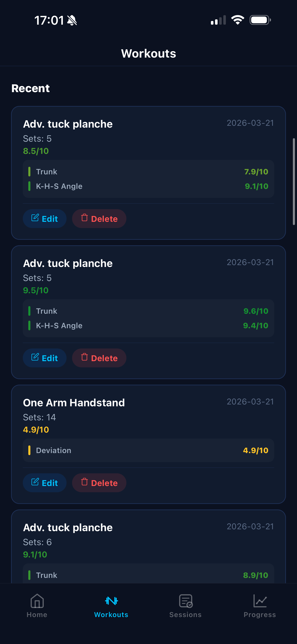The image size is (297, 644).
Task: Tap the Wi-Fi status icon
Action: [237, 20]
